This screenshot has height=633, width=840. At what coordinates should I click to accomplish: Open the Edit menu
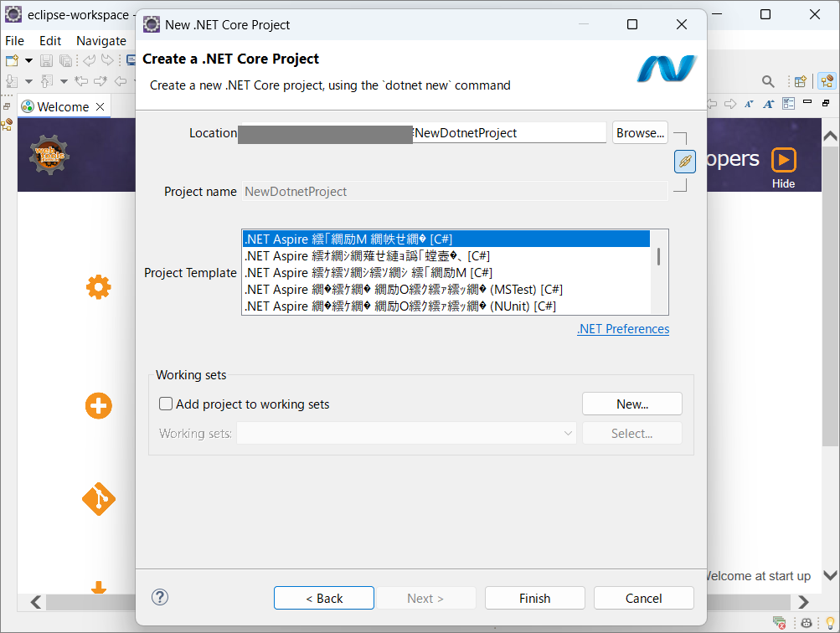tap(50, 41)
